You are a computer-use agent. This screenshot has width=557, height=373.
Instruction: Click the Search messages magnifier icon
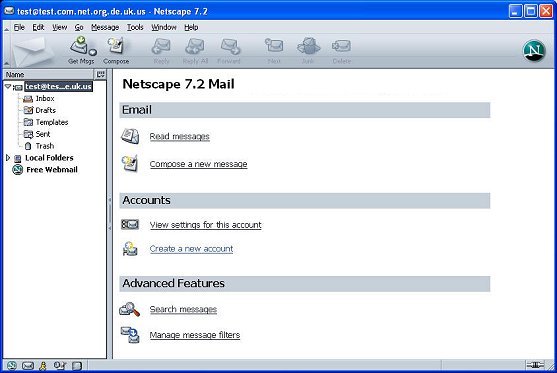129,309
